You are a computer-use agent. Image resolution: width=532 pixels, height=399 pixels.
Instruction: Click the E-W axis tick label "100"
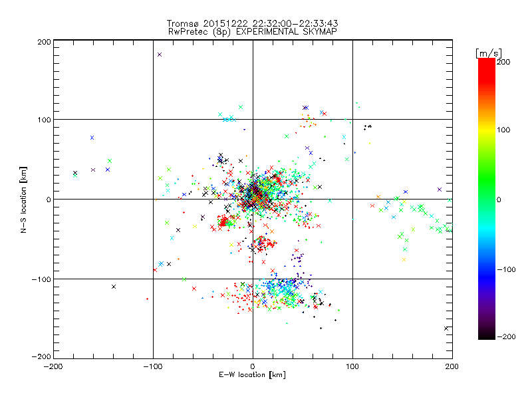point(352,366)
